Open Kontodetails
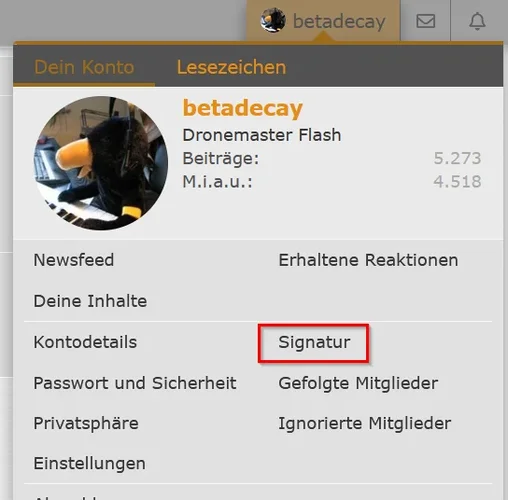 85,342
